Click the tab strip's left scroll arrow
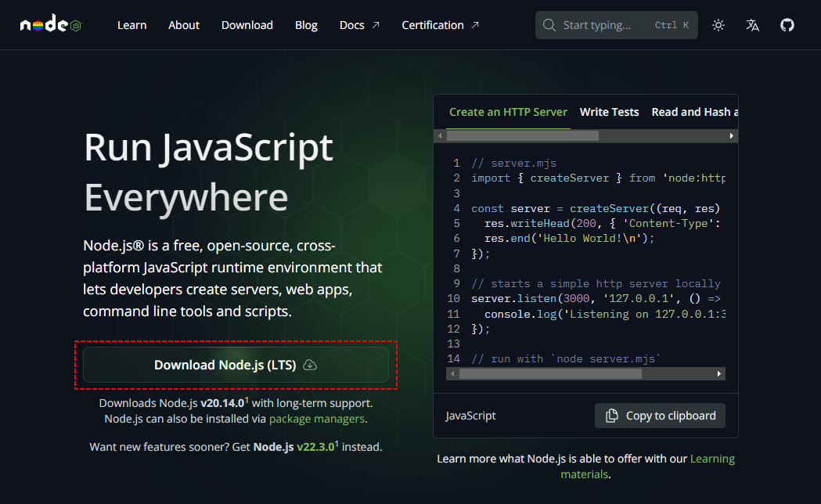This screenshot has width=821, height=504. [440, 136]
